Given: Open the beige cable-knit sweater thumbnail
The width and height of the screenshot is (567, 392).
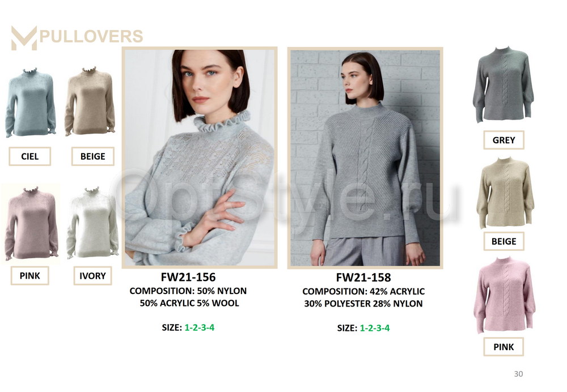Looking at the screenshot, I should click(x=505, y=193).
